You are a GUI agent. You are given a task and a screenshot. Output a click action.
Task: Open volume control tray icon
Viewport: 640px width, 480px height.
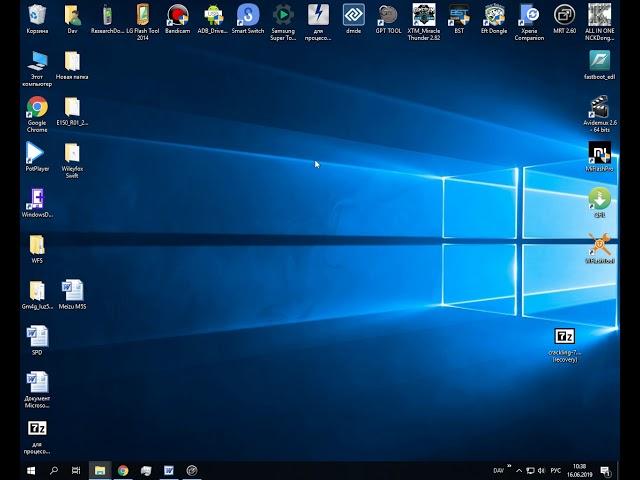[542, 471]
